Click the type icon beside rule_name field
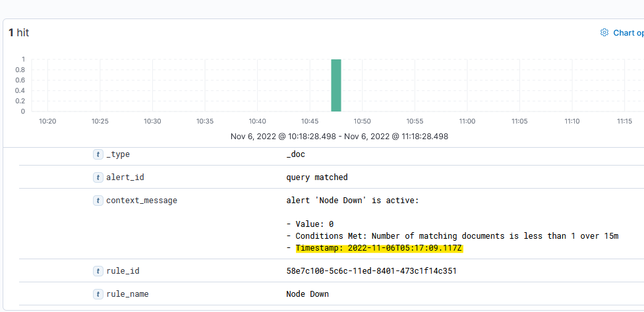Image resolution: width=644 pixels, height=312 pixels. tap(98, 294)
